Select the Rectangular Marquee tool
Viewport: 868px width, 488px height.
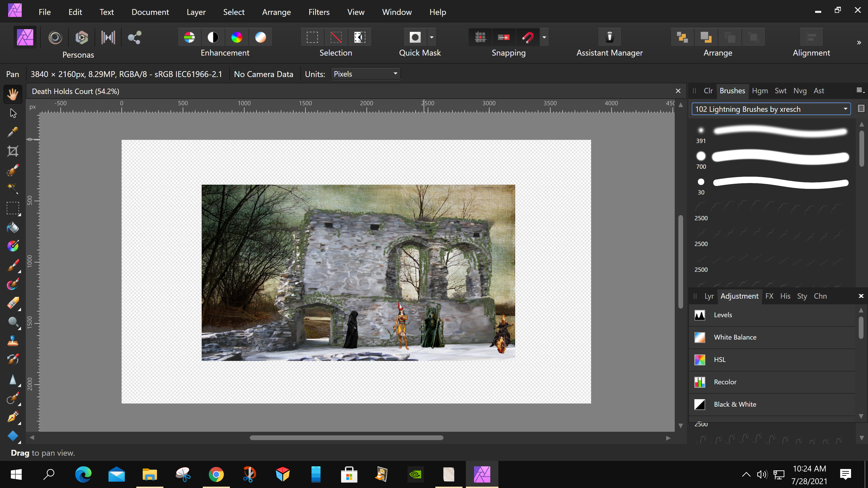point(13,208)
